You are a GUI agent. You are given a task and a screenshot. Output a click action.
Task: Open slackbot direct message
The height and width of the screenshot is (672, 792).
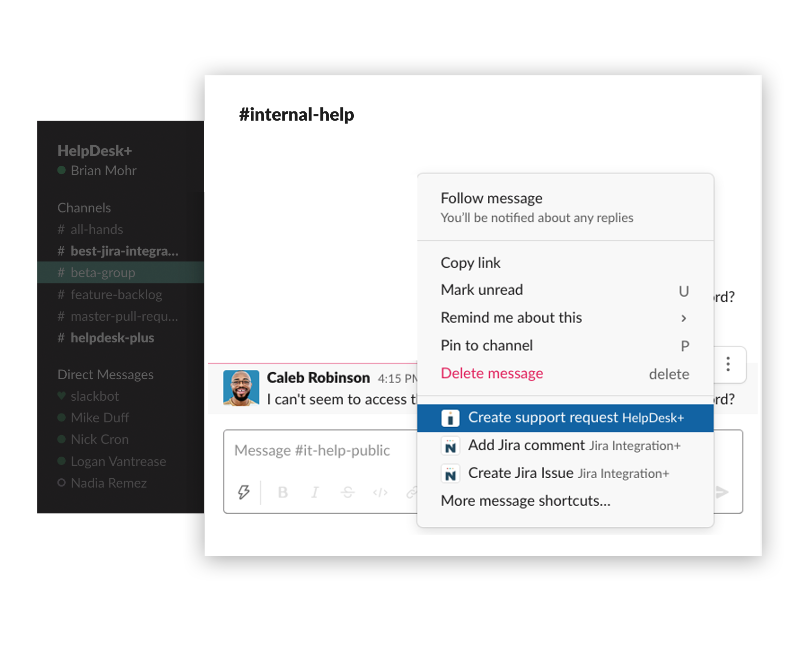click(121, 396)
